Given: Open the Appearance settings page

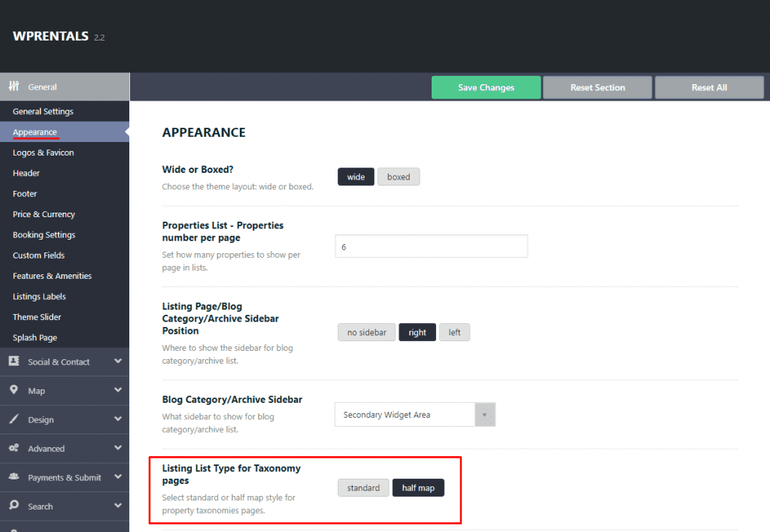Looking at the screenshot, I should click(x=35, y=131).
